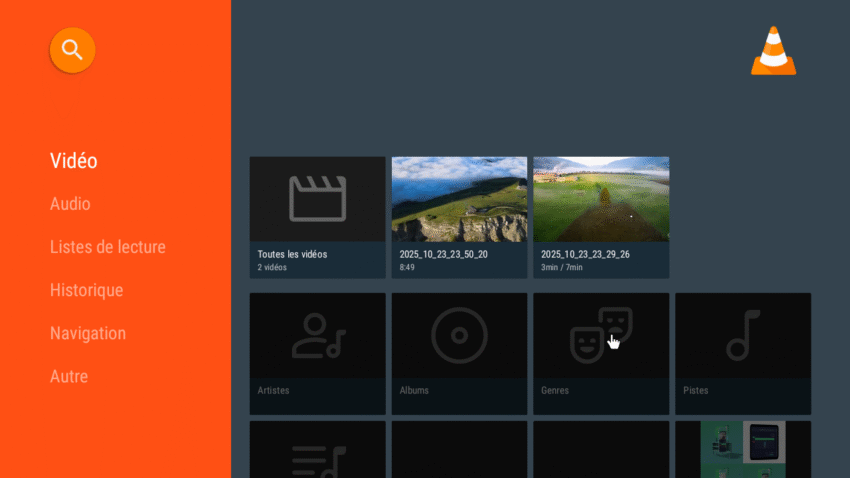Open the Navigation section
850x478 pixels.
[x=88, y=333]
